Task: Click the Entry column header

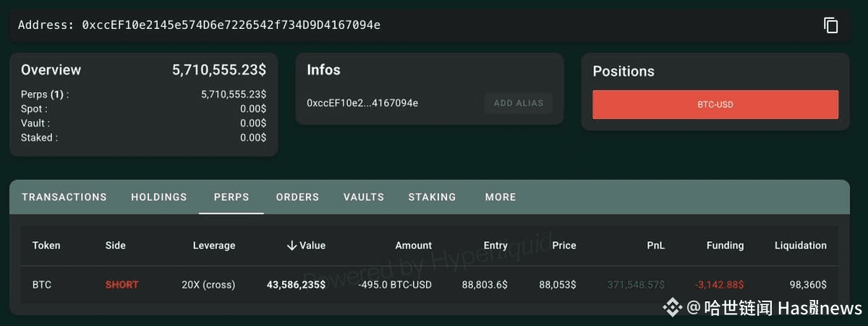Action: click(x=495, y=246)
